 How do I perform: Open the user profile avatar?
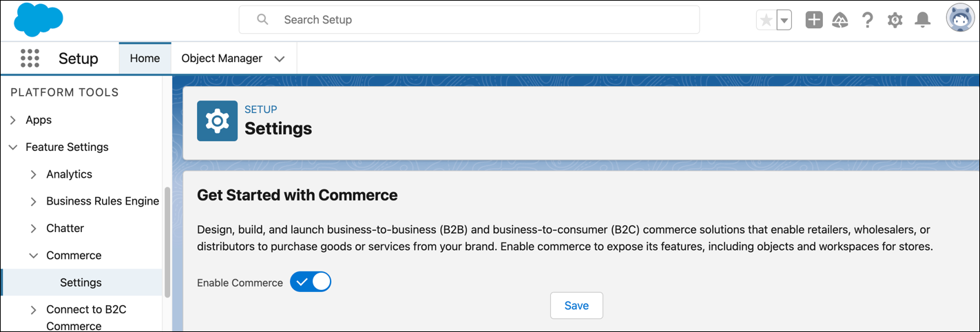[x=959, y=19]
